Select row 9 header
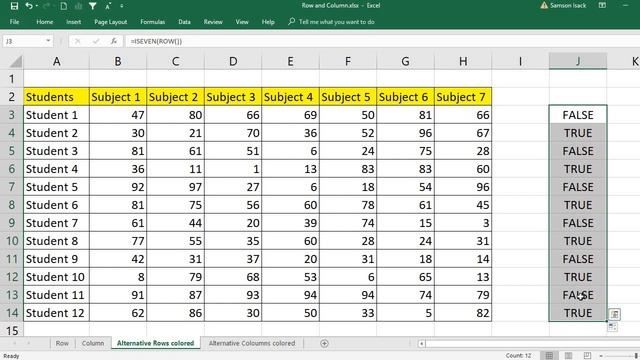 (x=11, y=223)
